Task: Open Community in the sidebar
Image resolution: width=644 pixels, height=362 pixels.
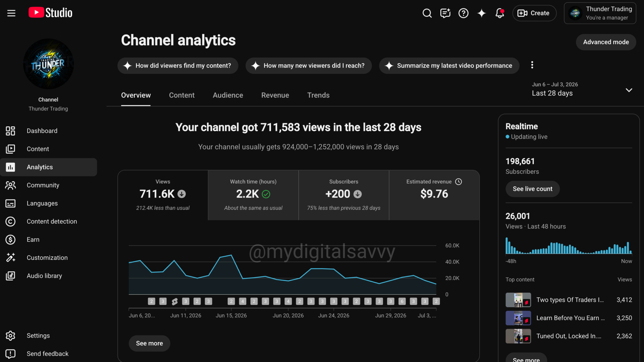Action: 48,185
